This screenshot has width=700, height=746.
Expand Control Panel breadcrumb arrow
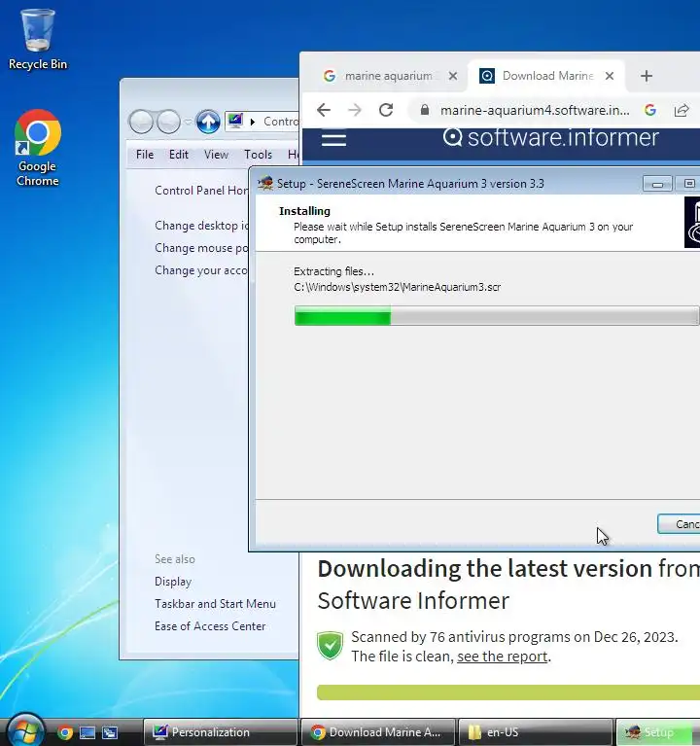click(x=253, y=123)
